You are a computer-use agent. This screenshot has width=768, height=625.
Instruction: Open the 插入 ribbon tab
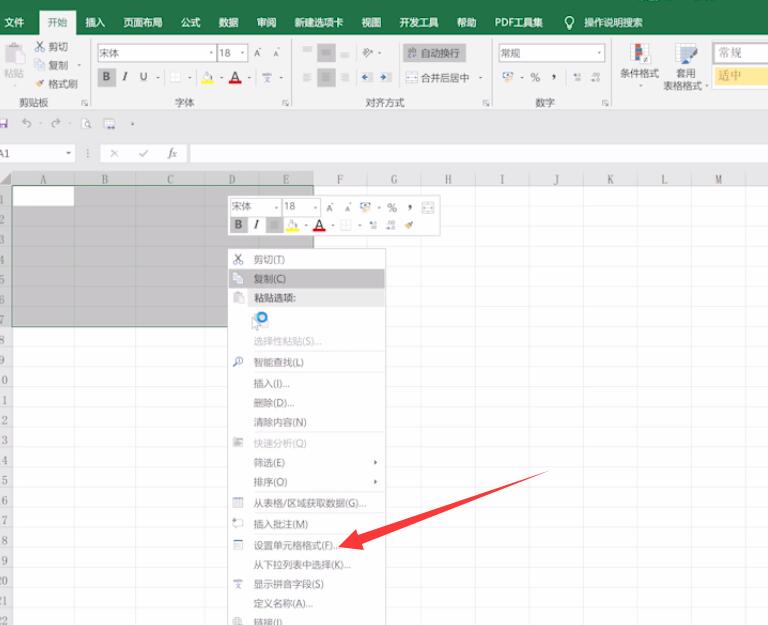[95, 23]
